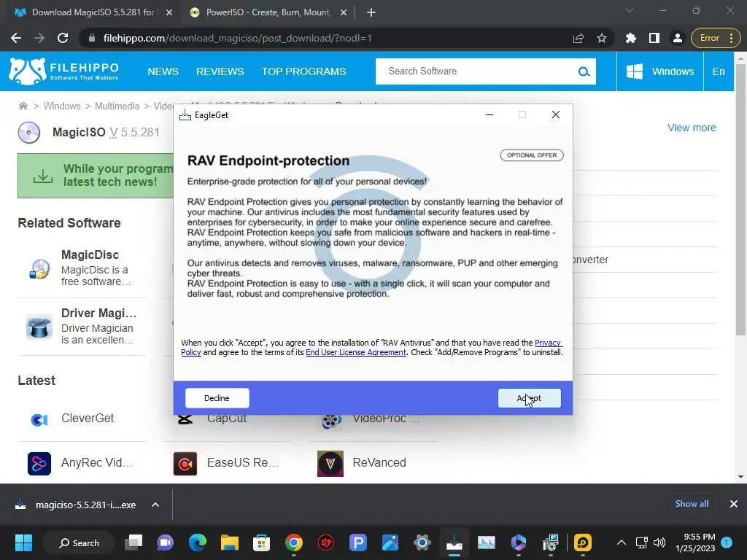The height and width of the screenshot is (560, 747).
Task: Open the TOP PROGRAMS menu item
Action: pyautogui.click(x=303, y=71)
